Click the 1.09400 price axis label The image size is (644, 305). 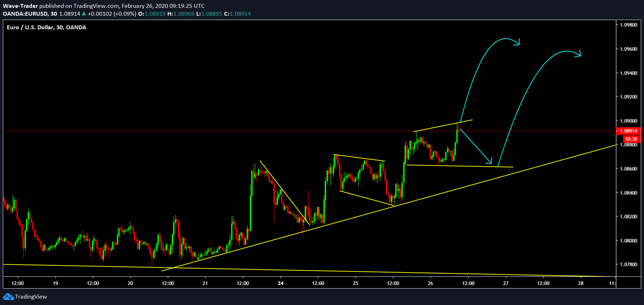point(629,73)
